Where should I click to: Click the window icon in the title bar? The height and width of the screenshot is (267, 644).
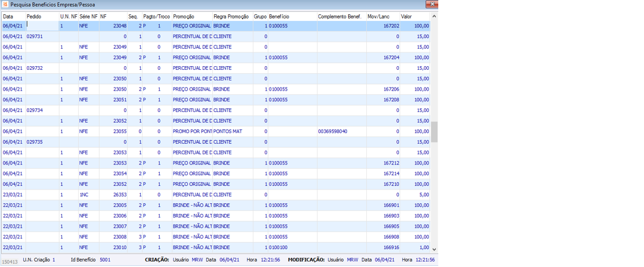pos(5,4)
